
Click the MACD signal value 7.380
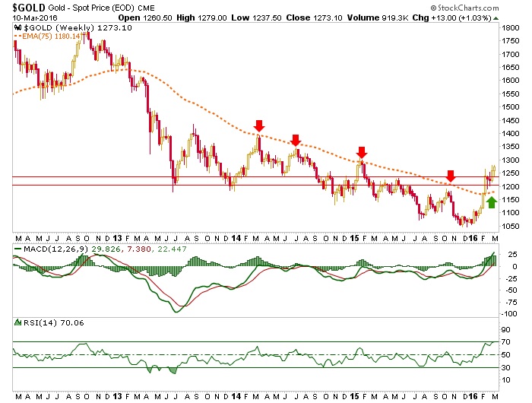coord(139,249)
